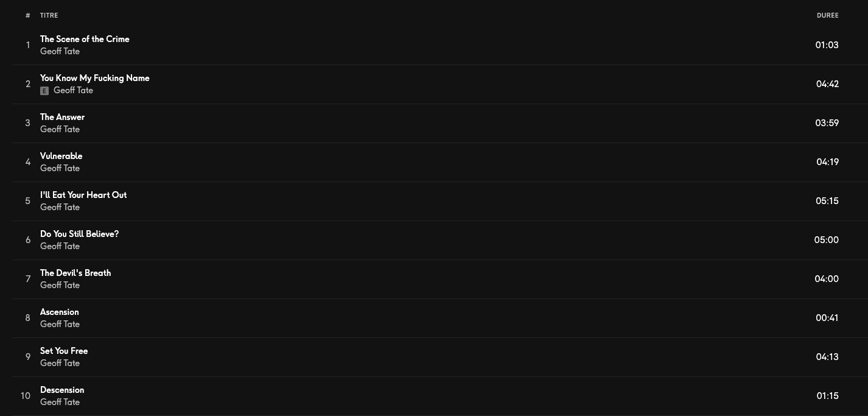868x416 pixels.
Task: Select the song You Know My Fucking Name
Action: click(x=94, y=78)
